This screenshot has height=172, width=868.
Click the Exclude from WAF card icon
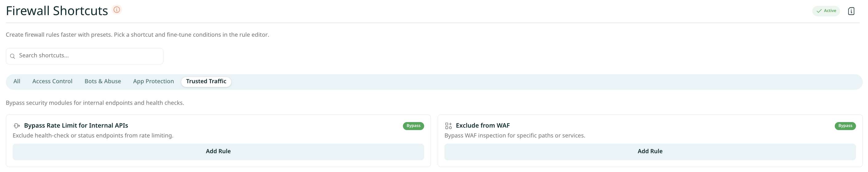click(x=448, y=126)
